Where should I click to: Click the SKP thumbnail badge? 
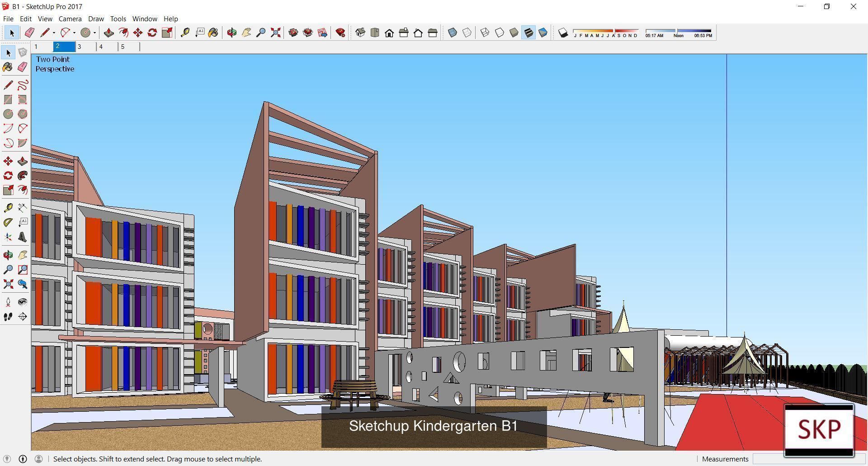(x=819, y=430)
